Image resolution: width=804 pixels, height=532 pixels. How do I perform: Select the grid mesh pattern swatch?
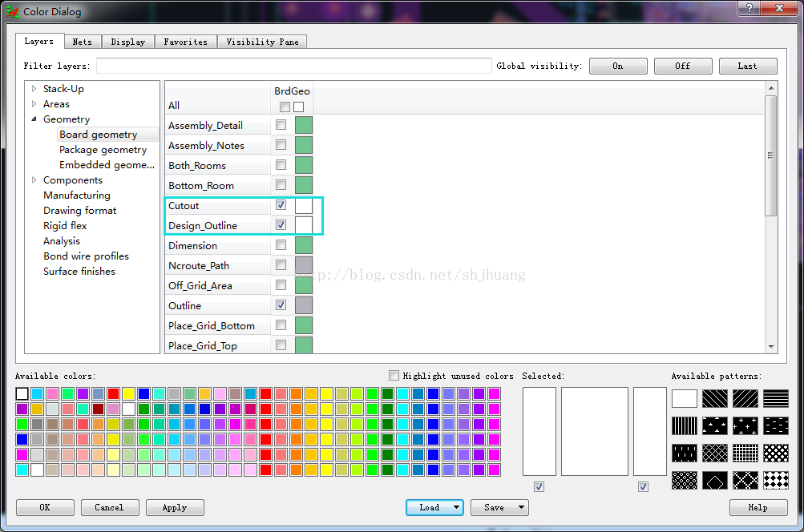click(x=745, y=453)
